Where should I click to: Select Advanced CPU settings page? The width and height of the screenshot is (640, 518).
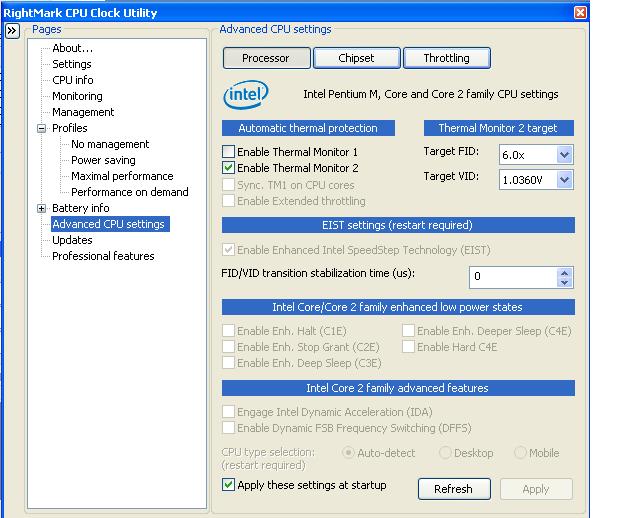tap(108, 224)
